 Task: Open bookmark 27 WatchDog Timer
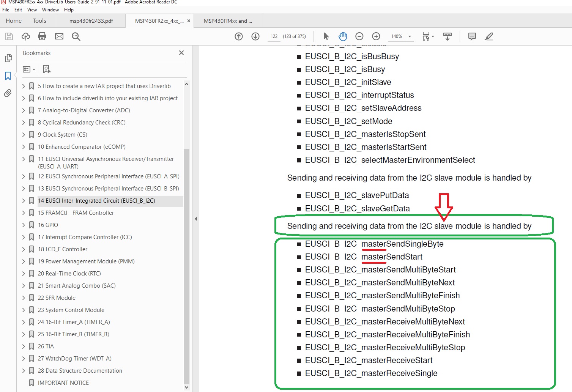click(75, 359)
